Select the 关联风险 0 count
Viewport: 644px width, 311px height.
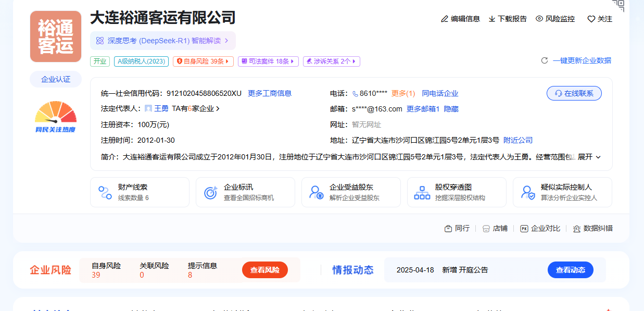[154, 270]
